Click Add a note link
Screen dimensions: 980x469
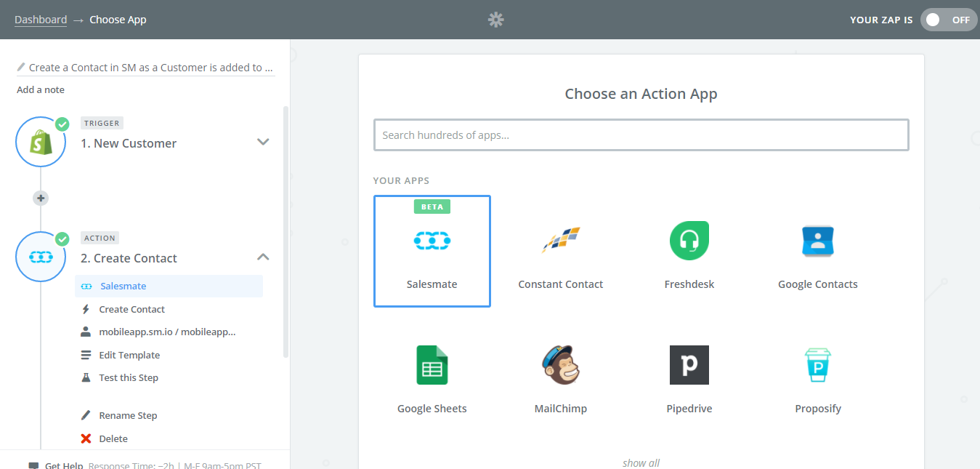(x=41, y=89)
